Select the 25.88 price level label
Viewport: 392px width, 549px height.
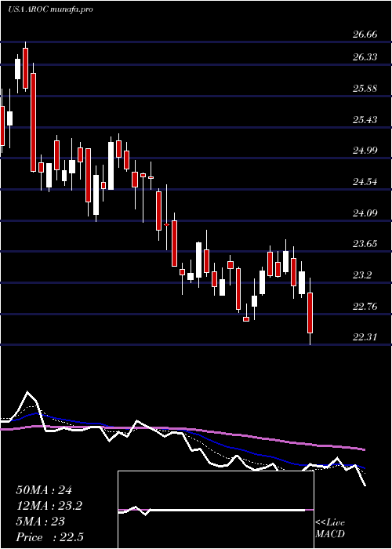click(x=365, y=88)
